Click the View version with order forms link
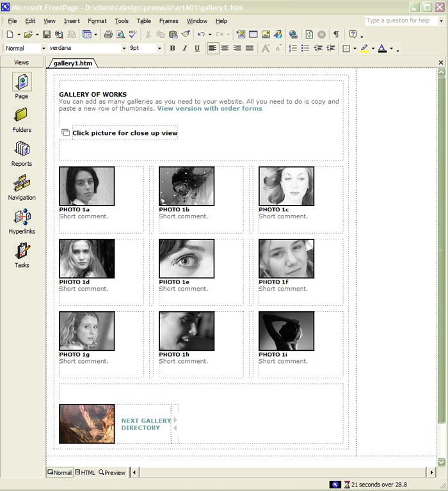 coord(209,108)
